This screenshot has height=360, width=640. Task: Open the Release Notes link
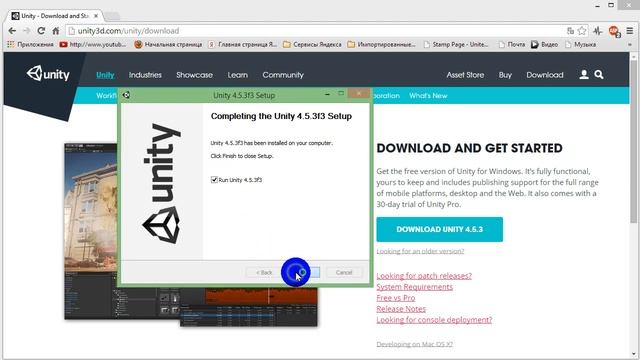point(401,309)
